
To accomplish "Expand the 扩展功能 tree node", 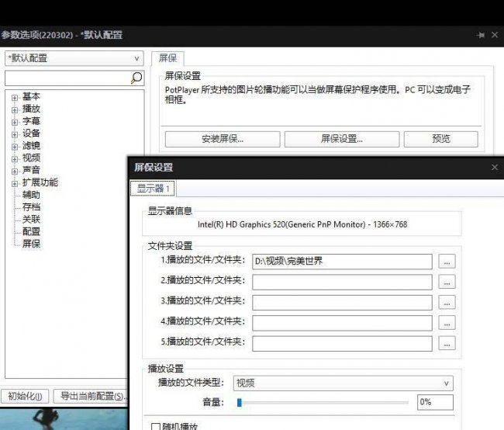I will (15, 184).
